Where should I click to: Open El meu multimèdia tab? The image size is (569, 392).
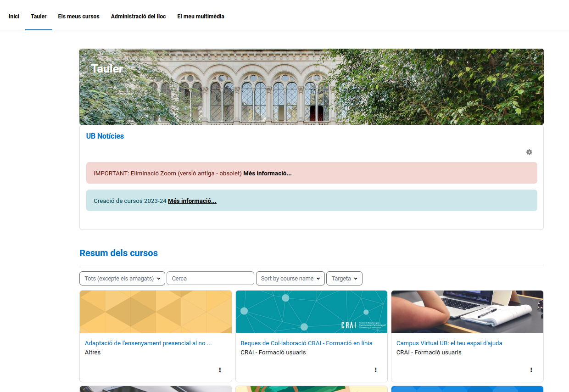[x=201, y=17]
